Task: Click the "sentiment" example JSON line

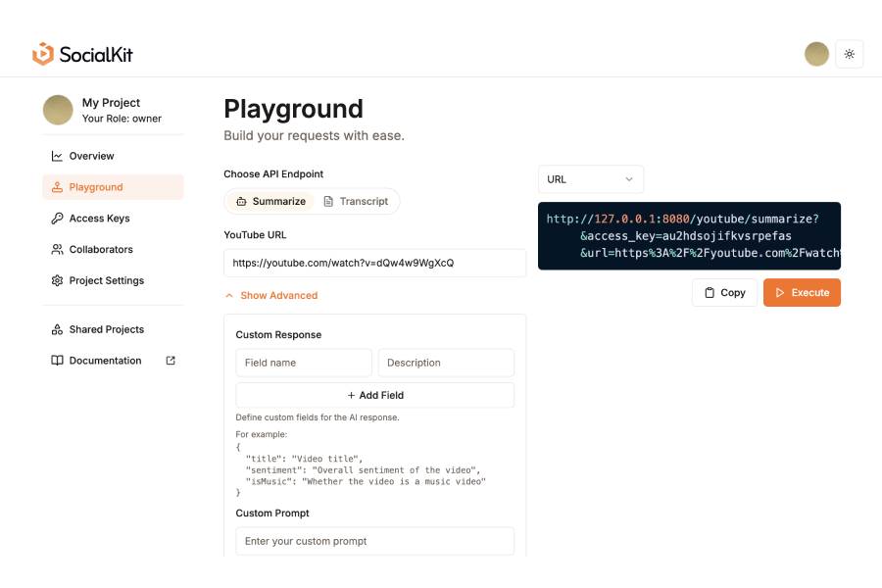Action: click(363, 470)
